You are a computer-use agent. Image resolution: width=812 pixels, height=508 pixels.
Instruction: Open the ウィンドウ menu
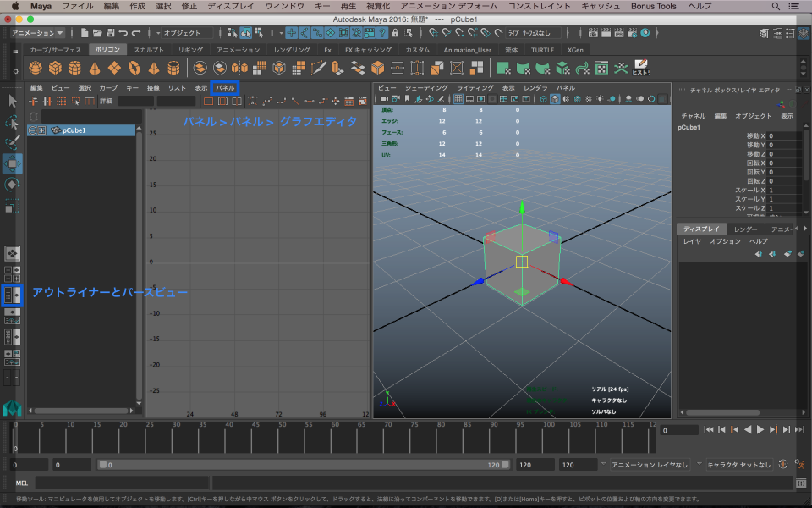pos(284,6)
